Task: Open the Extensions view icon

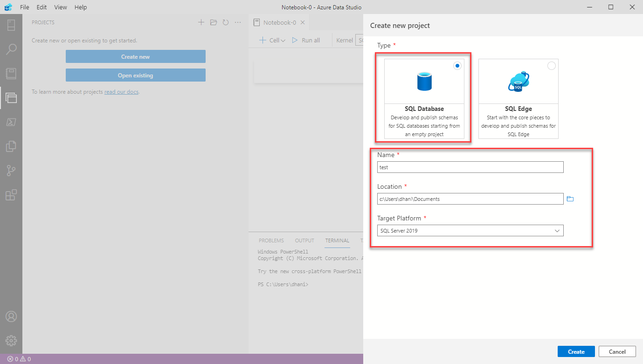Action: tap(11, 195)
